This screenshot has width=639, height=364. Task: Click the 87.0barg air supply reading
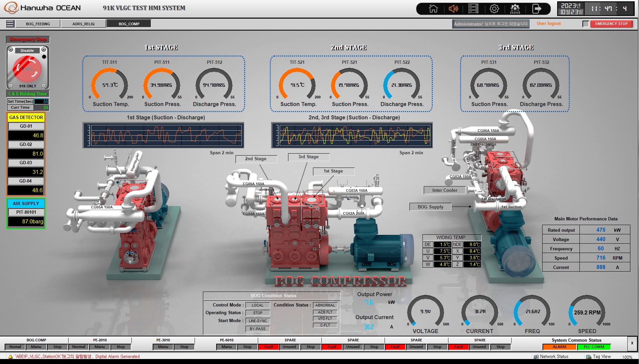tap(26, 221)
